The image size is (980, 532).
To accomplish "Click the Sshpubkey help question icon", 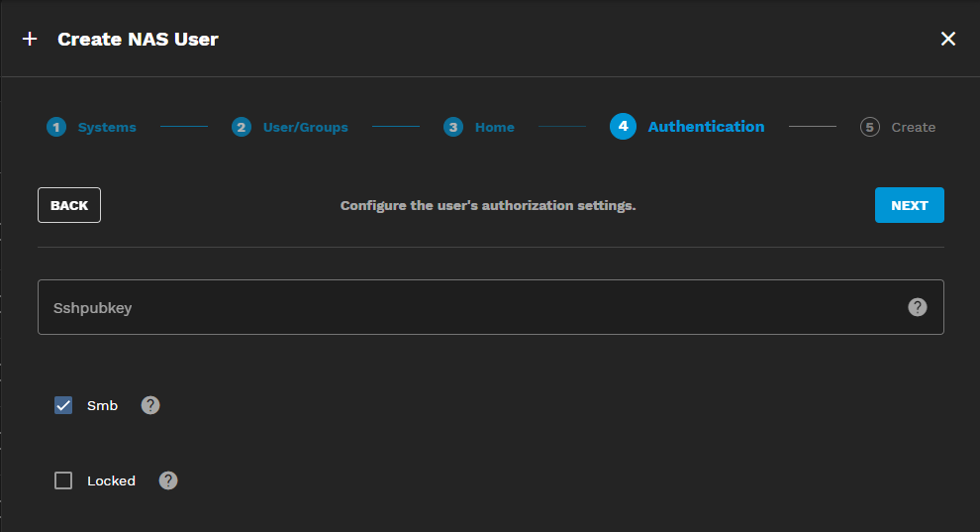I will click(x=918, y=307).
